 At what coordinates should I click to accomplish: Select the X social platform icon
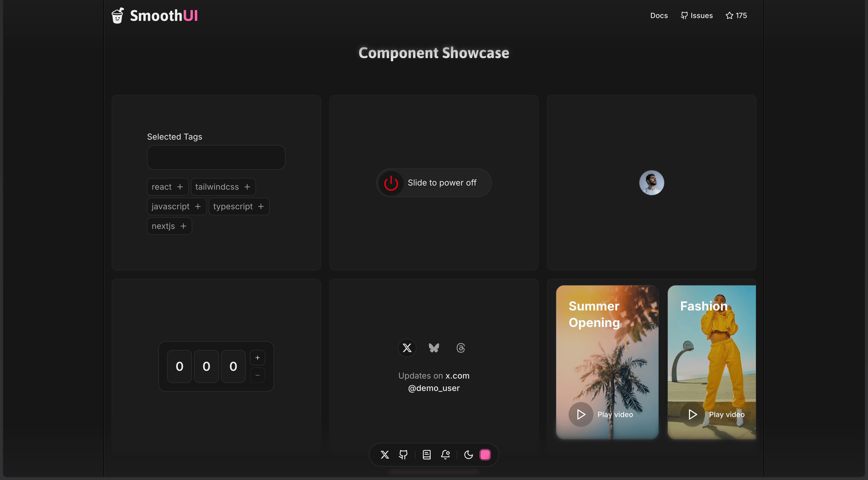coord(407,348)
